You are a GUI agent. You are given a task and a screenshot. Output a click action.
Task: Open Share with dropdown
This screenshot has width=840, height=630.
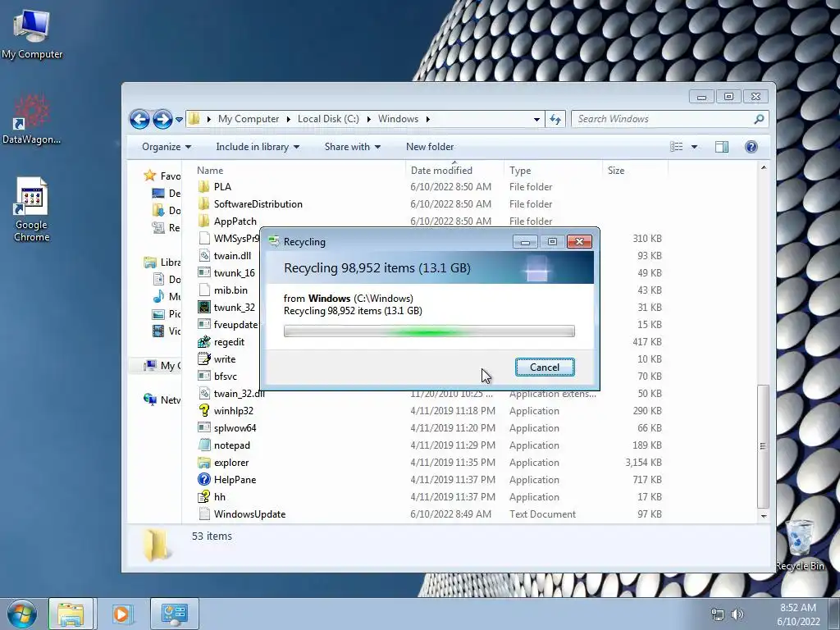tap(352, 147)
